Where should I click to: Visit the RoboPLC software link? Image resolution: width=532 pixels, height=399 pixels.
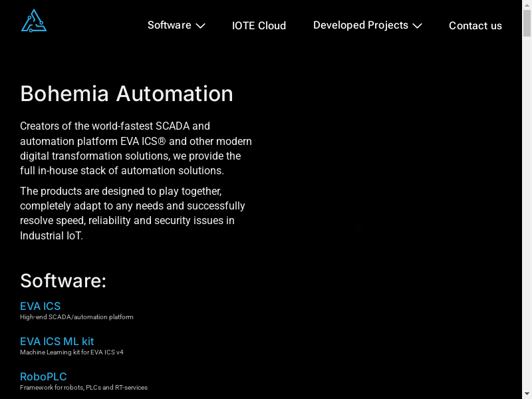tap(43, 376)
